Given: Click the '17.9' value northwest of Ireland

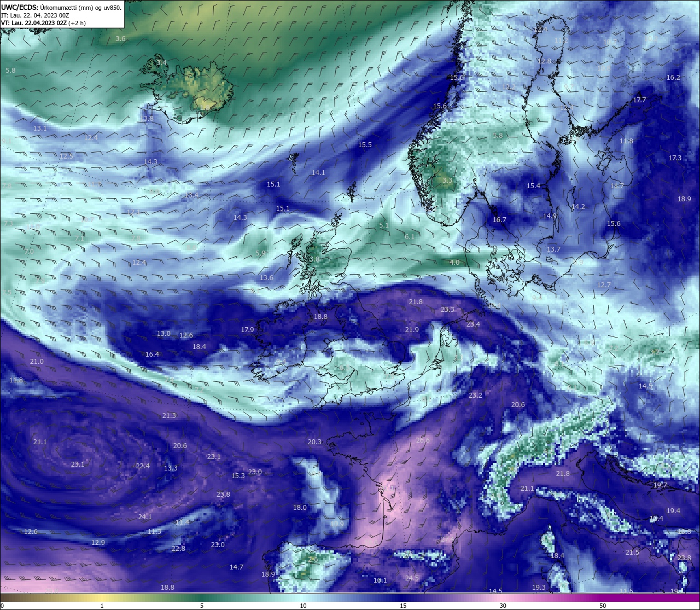Looking at the screenshot, I should click(x=247, y=330).
